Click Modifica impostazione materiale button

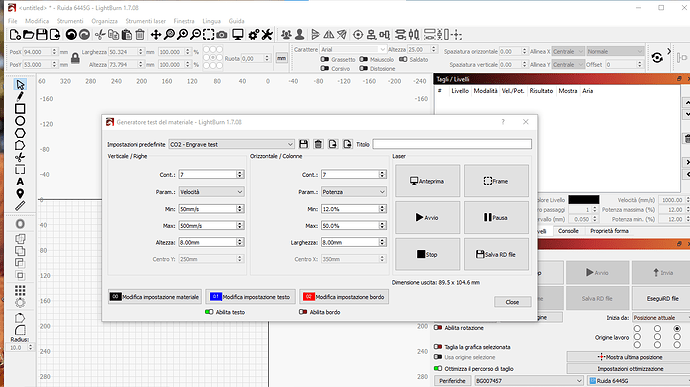(x=155, y=297)
